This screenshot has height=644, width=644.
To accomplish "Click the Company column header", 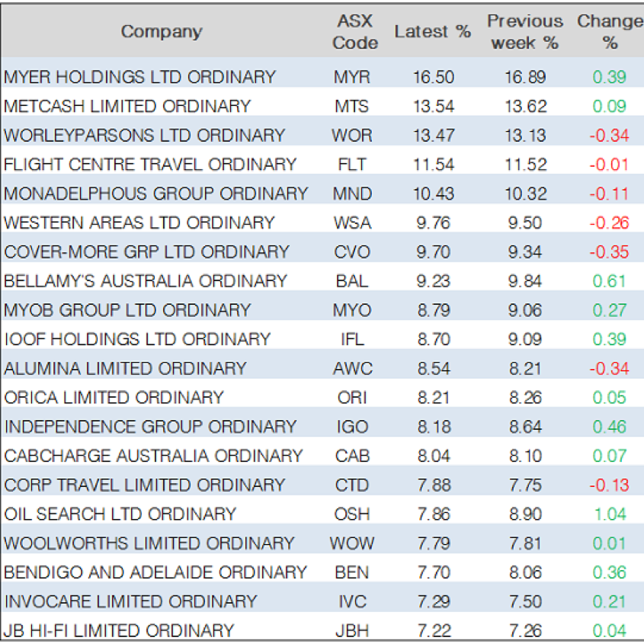I will (162, 31).
